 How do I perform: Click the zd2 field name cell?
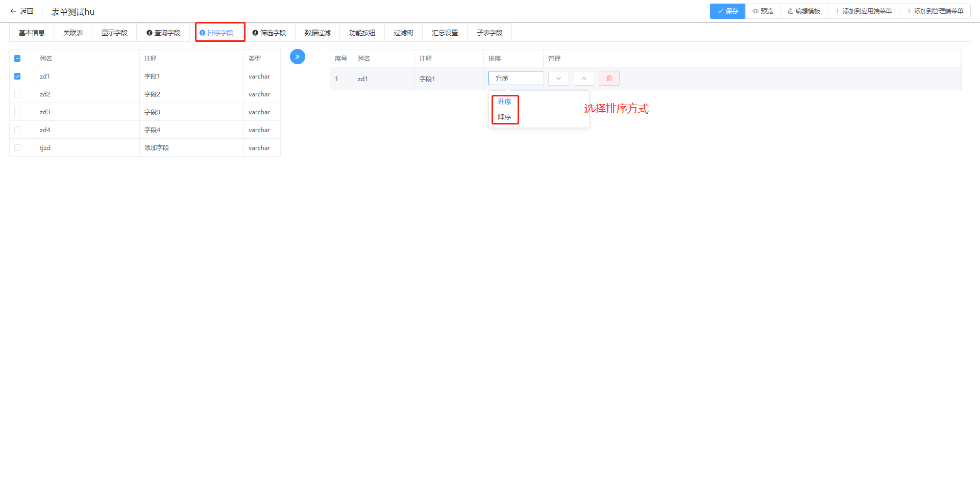click(45, 94)
